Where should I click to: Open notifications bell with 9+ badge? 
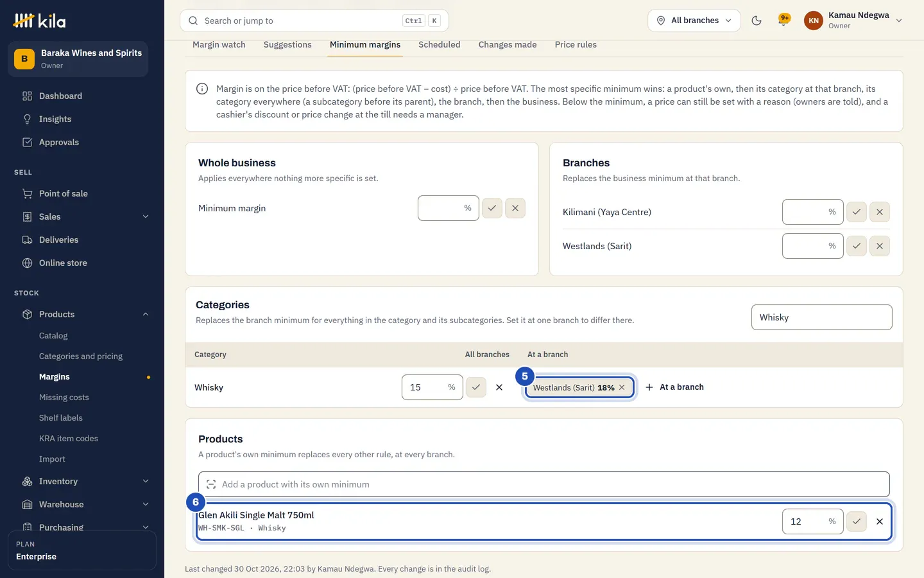783,21
